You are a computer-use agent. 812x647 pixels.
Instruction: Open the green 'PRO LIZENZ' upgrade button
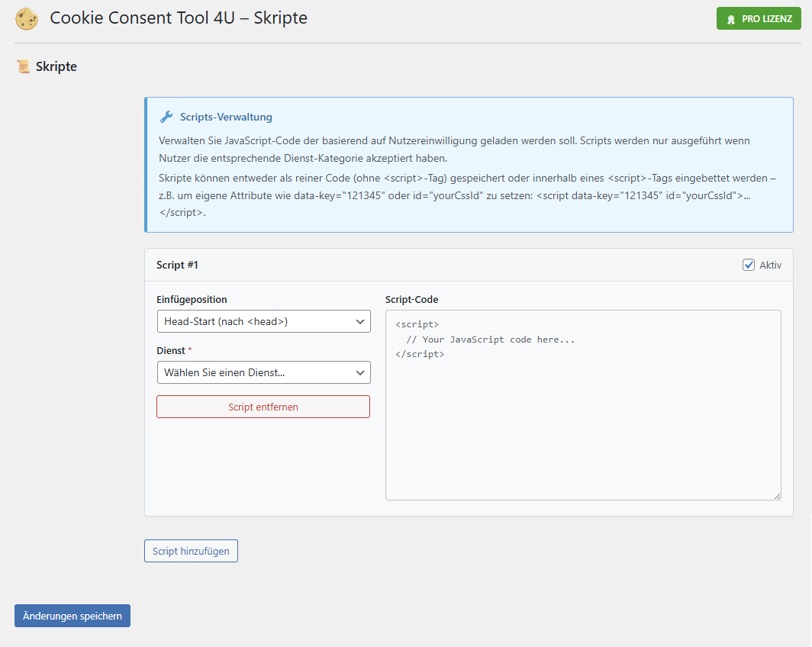pos(759,18)
